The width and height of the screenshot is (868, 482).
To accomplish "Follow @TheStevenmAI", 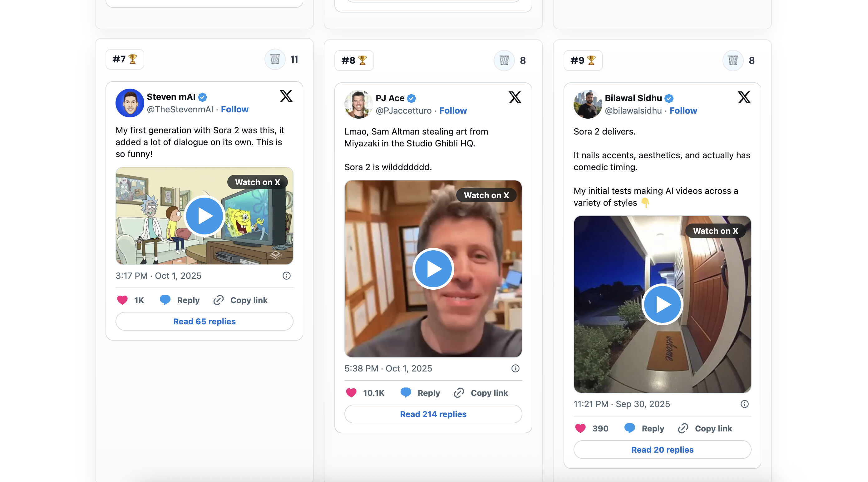I will [234, 110].
